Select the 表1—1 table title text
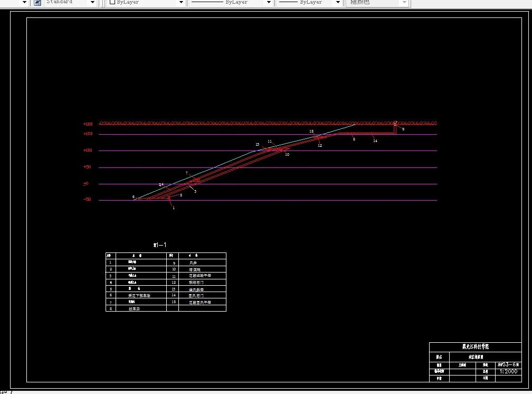Image resolution: width=532 pixels, height=394 pixels. (x=160, y=245)
